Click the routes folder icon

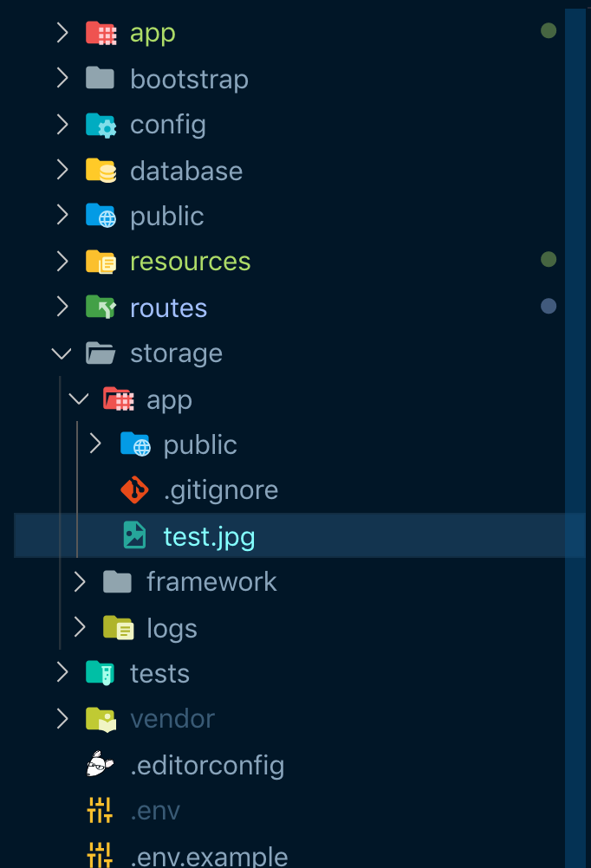101,308
